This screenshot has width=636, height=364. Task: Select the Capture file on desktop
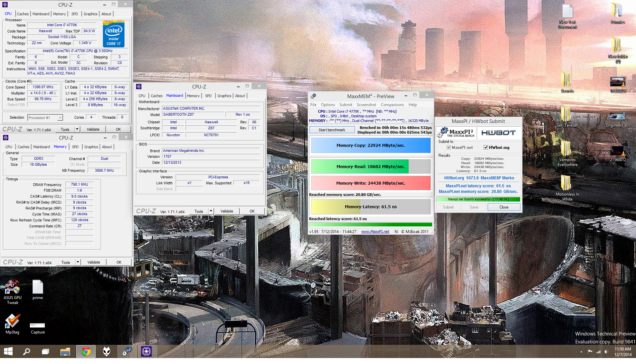[38, 328]
